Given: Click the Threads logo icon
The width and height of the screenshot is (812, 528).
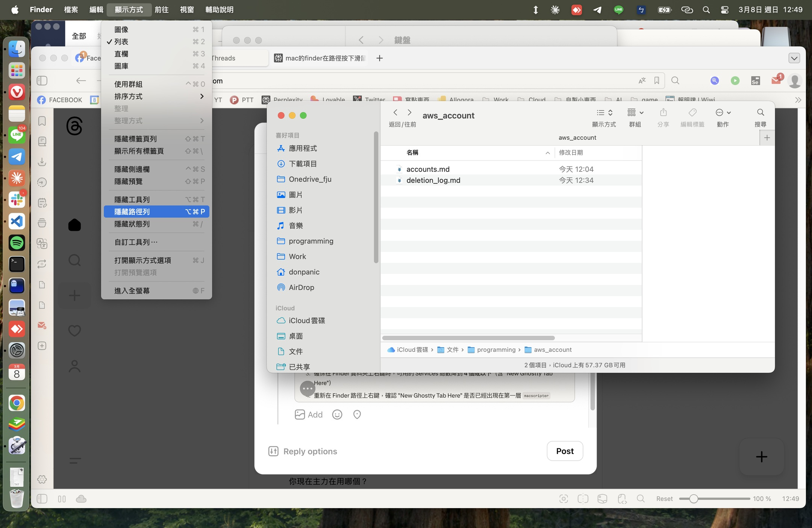Looking at the screenshot, I should click(74, 126).
